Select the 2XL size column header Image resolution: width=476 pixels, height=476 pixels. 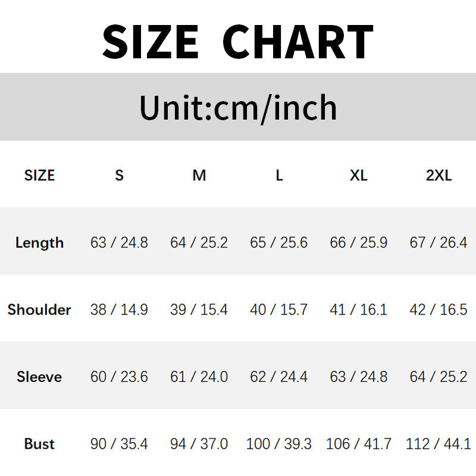(439, 176)
